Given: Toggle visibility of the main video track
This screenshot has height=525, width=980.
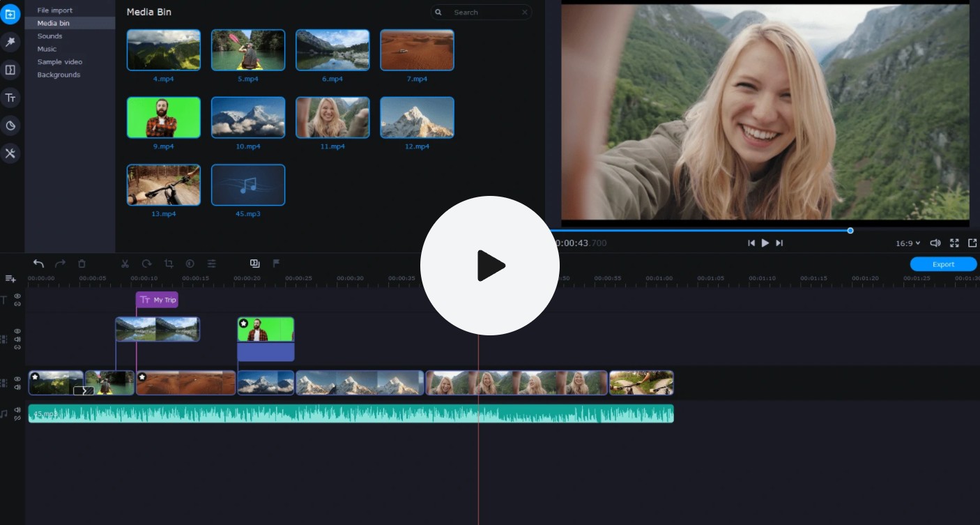Looking at the screenshot, I should tap(17, 379).
